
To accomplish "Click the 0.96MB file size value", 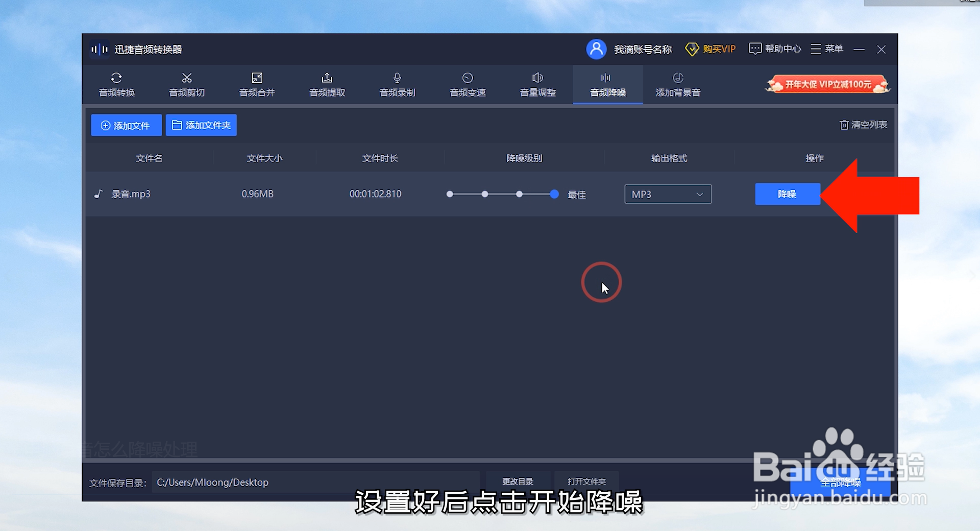I will tap(258, 194).
